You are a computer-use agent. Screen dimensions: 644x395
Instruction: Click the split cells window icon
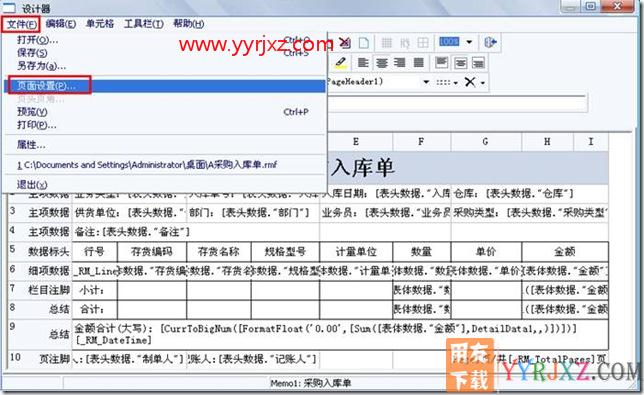(x=423, y=43)
